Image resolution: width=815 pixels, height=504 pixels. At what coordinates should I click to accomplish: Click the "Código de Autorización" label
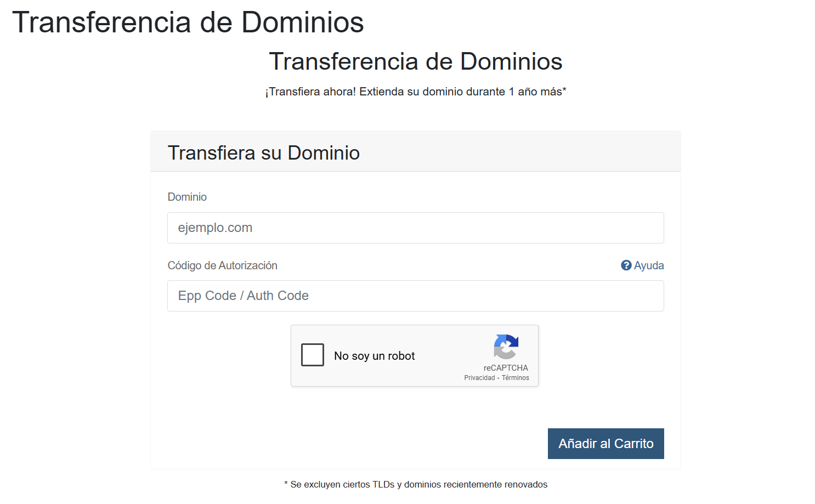click(x=223, y=265)
